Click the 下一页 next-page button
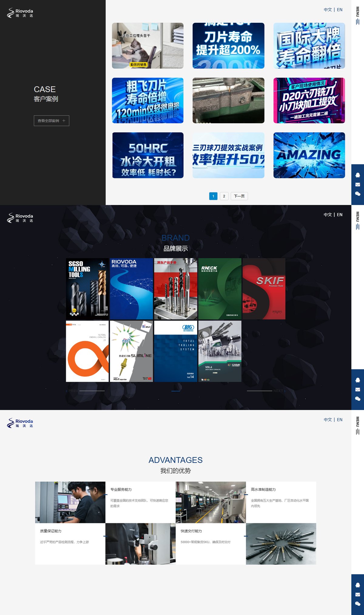364x615 pixels. click(x=239, y=196)
